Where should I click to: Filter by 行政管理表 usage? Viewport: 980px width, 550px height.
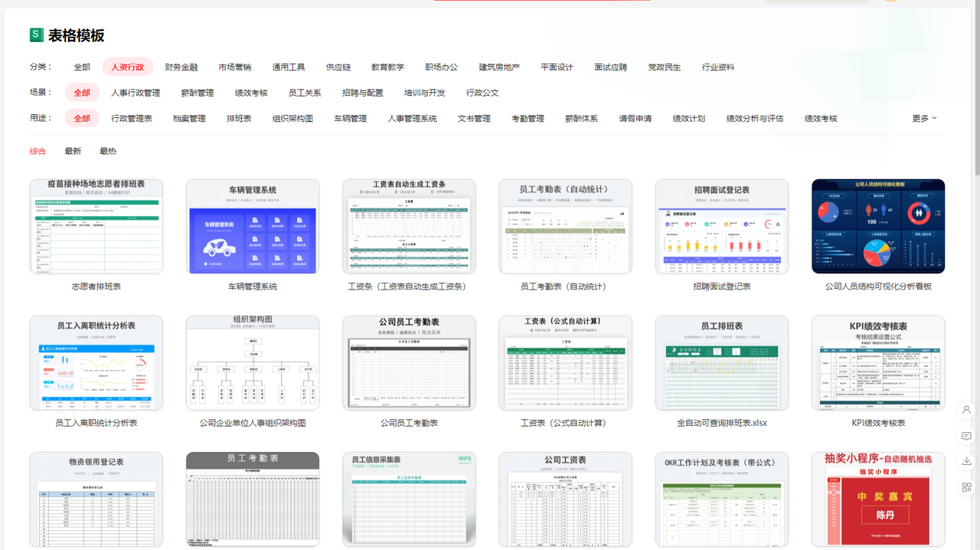pyautogui.click(x=132, y=119)
